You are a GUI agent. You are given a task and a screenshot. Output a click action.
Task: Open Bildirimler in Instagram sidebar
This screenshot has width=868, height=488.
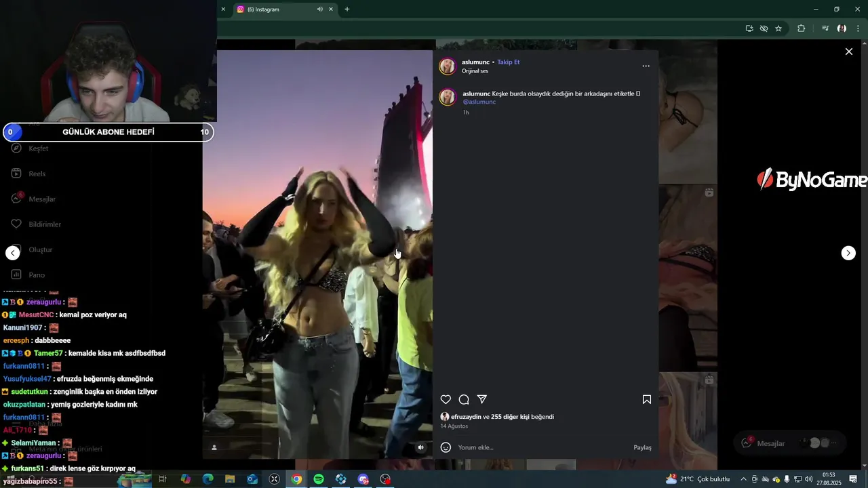pyautogui.click(x=36, y=224)
